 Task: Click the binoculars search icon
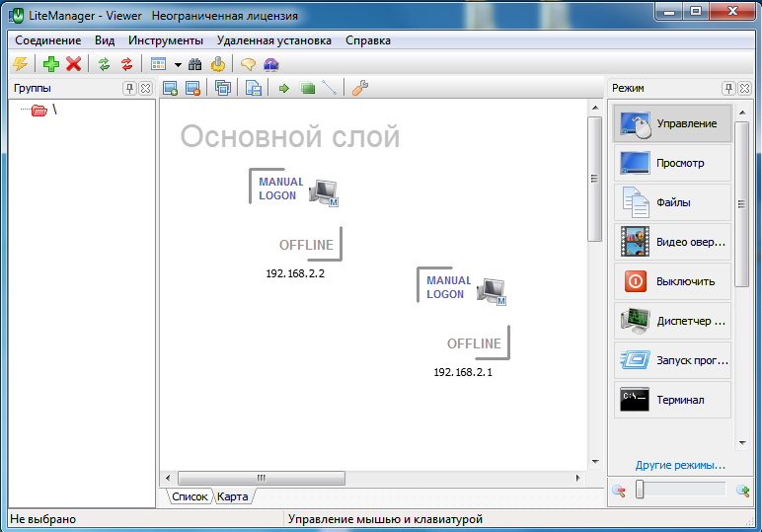point(194,63)
